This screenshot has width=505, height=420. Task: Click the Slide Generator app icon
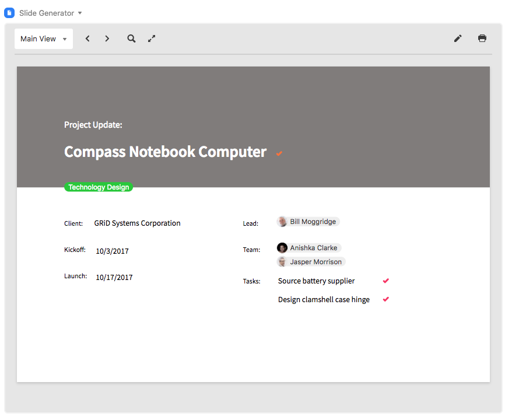[x=9, y=13]
